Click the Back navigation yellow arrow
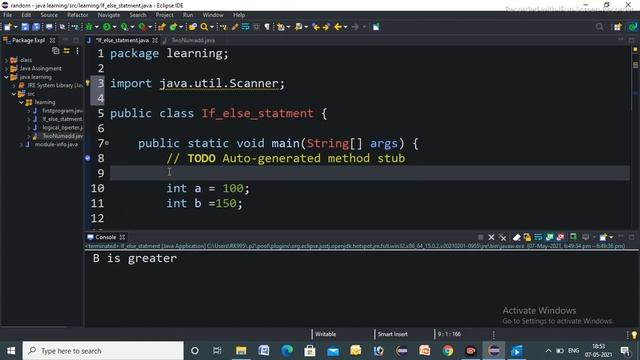 coord(338,27)
